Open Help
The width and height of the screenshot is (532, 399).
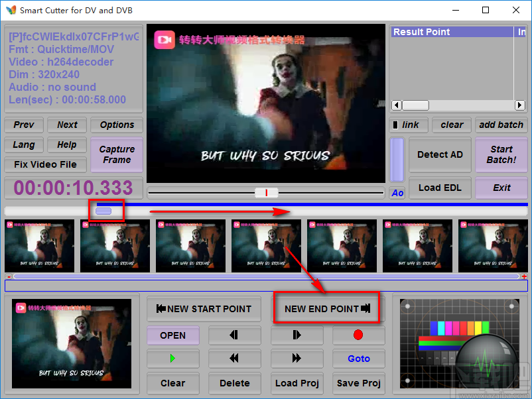click(x=67, y=144)
